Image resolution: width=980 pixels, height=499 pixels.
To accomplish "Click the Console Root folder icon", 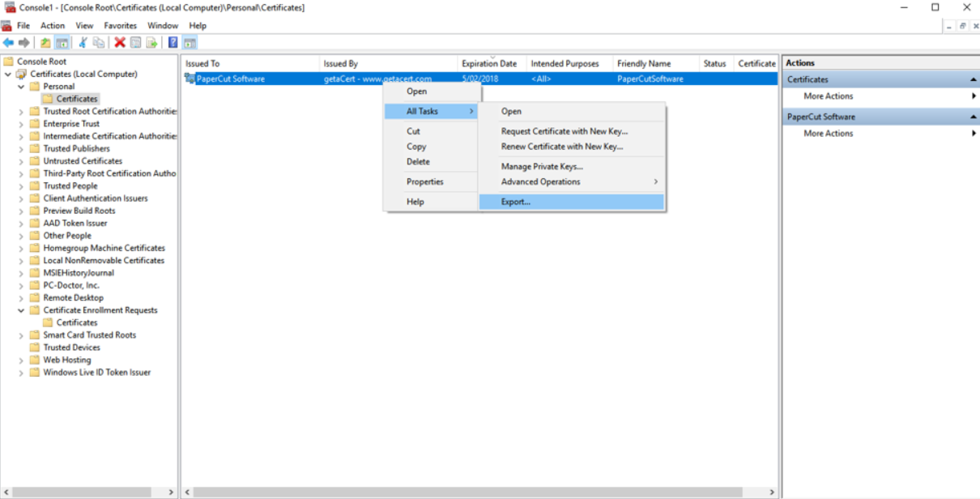I will pos(8,62).
